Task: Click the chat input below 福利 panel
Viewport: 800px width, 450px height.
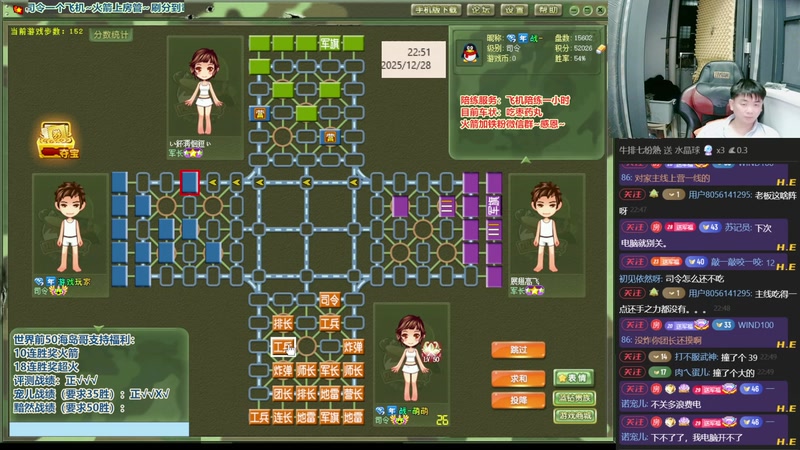Action: tap(99, 429)
